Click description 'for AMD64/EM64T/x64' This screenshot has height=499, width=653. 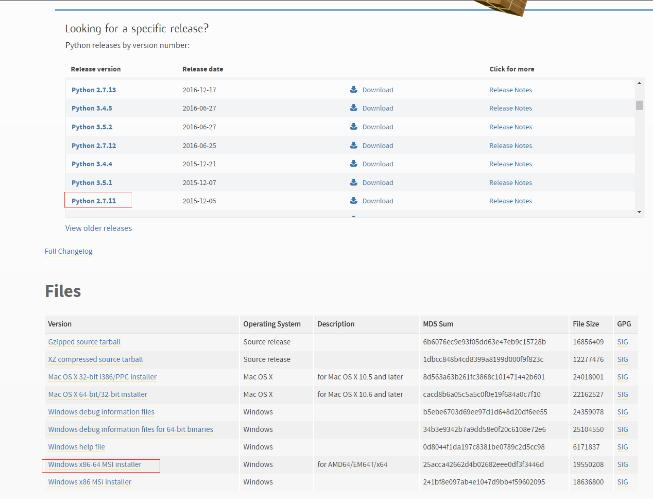(352, 464)
